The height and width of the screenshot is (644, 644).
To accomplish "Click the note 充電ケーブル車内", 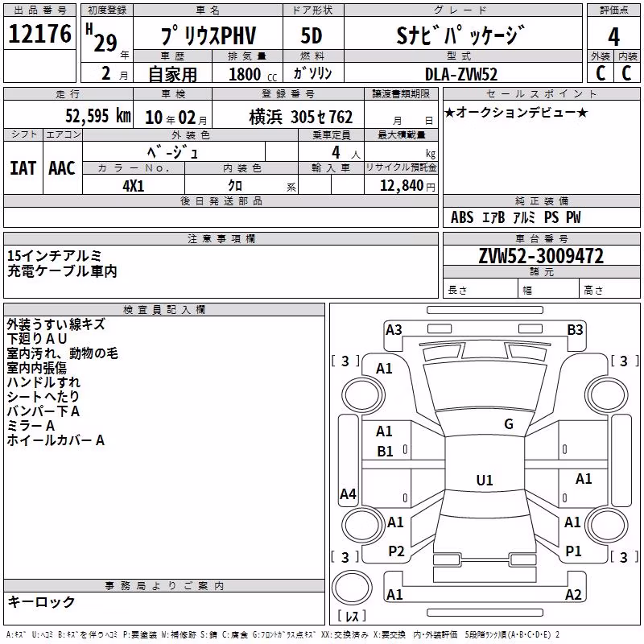I will click(x=62, y=271).
